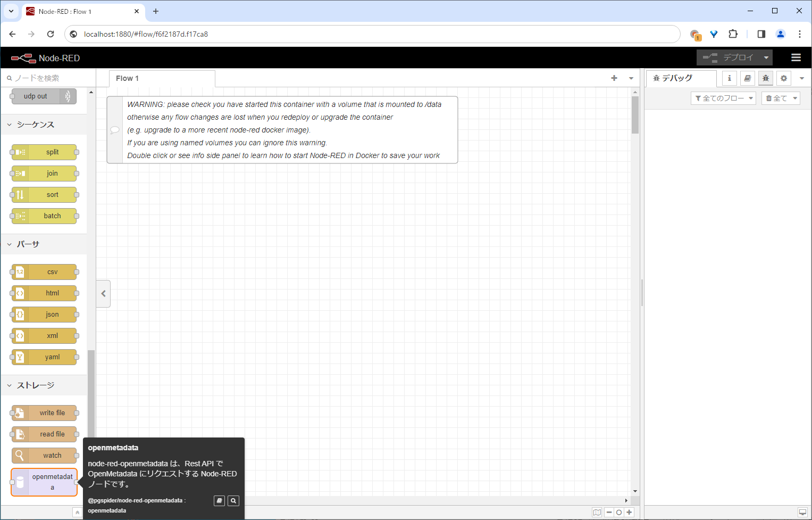
Task: Select the sort node in palette
Action: [x=44, y=195]
